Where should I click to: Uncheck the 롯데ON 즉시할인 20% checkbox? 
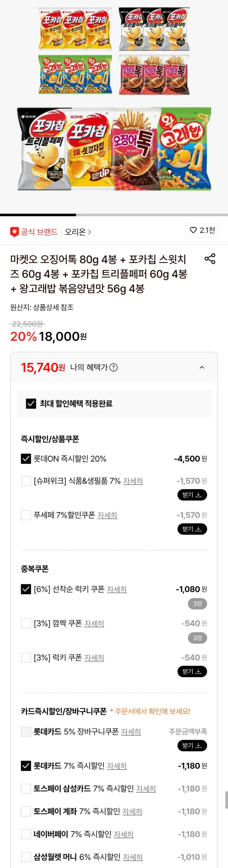26,459
